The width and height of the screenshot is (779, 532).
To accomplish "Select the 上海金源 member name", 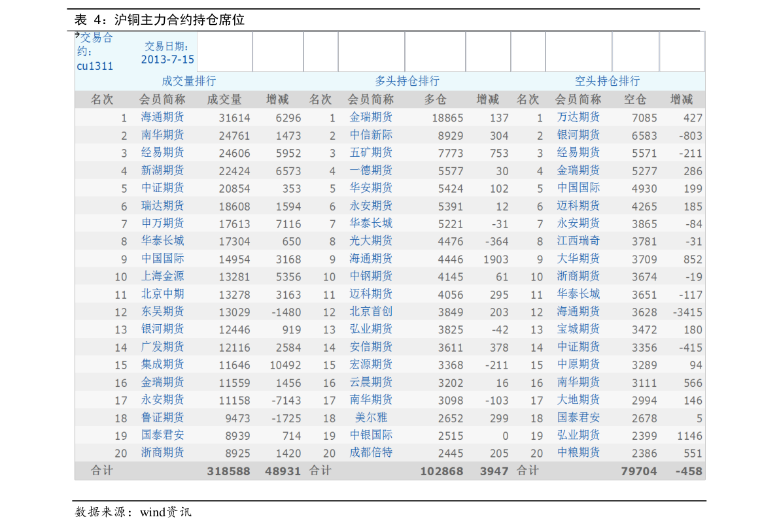I will [x=162, y=276].
